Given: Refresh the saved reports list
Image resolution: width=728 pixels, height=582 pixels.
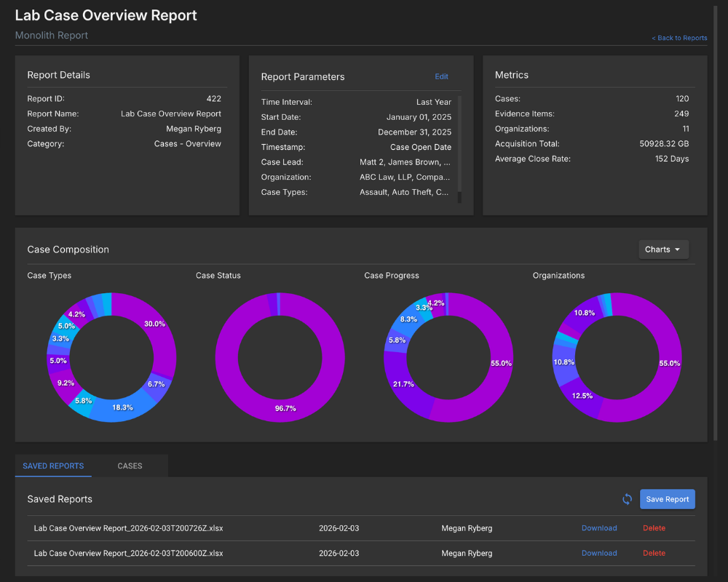Looking at the screenshot, I should click(x=627, y=499).
